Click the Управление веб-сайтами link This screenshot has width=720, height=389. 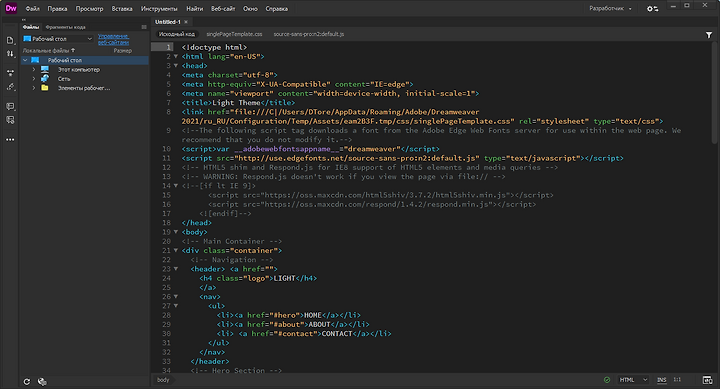point(113,39)
